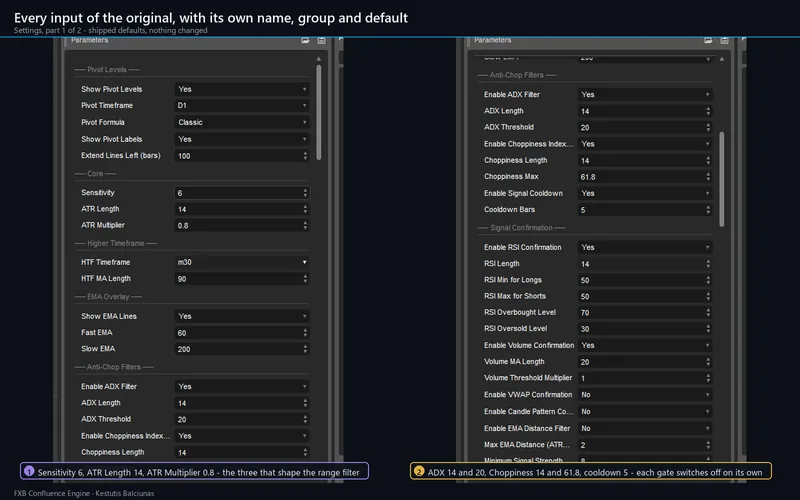Click the 'Core' group header
This screenshot has width=800, height=500.
[95, 174]
